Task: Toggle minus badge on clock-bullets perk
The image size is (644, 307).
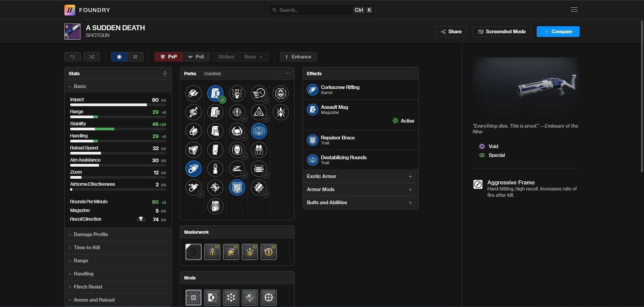Action: point(266,100)
